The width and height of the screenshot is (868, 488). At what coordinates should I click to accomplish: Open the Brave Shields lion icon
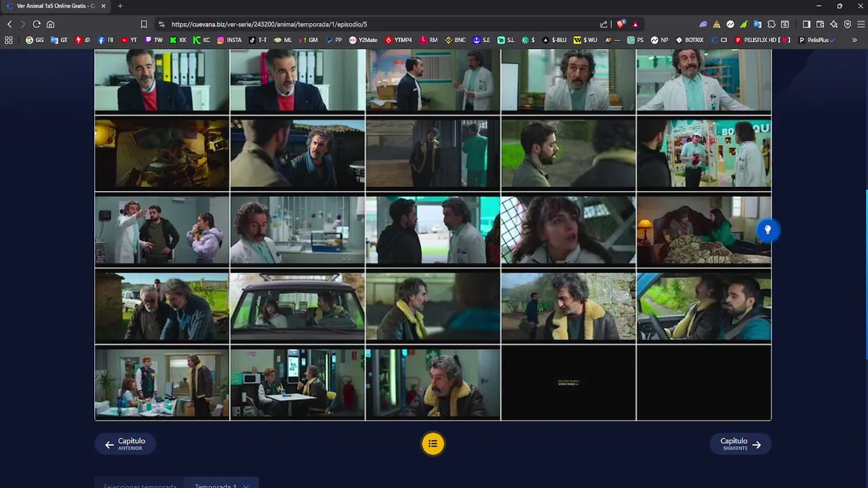(x=620, y=24)
